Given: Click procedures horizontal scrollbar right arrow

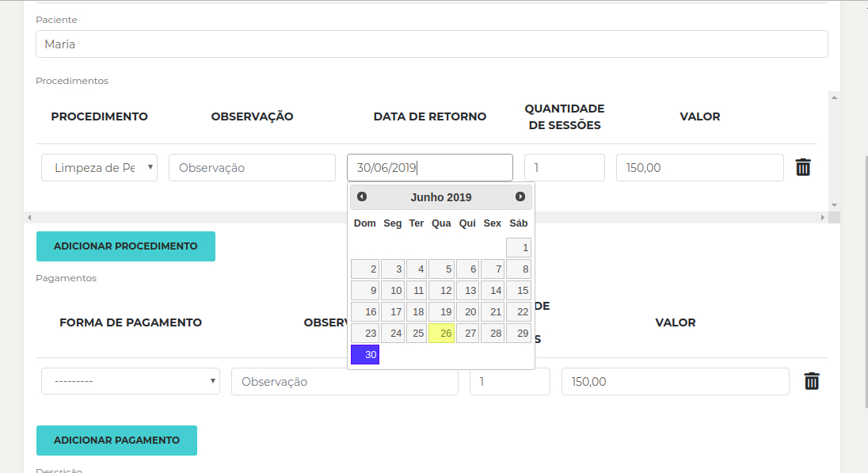Looking at the screenshot, I should 823,218.
